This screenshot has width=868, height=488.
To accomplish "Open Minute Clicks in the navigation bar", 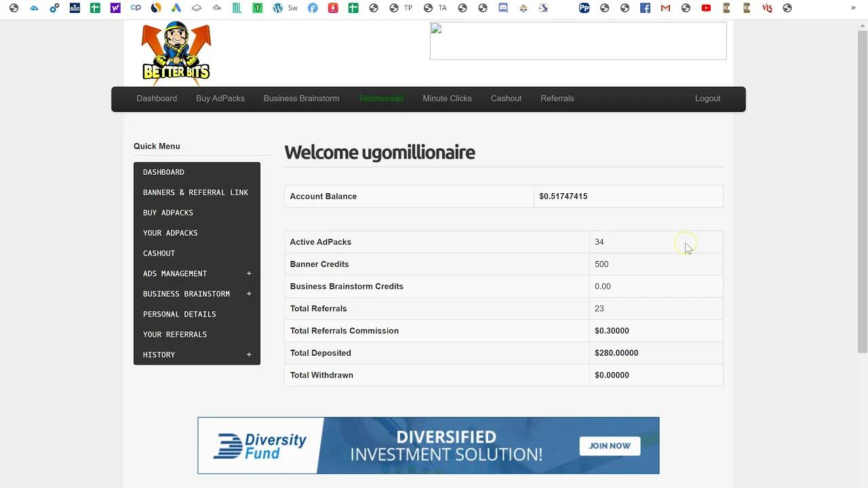I will coord(447,98).
